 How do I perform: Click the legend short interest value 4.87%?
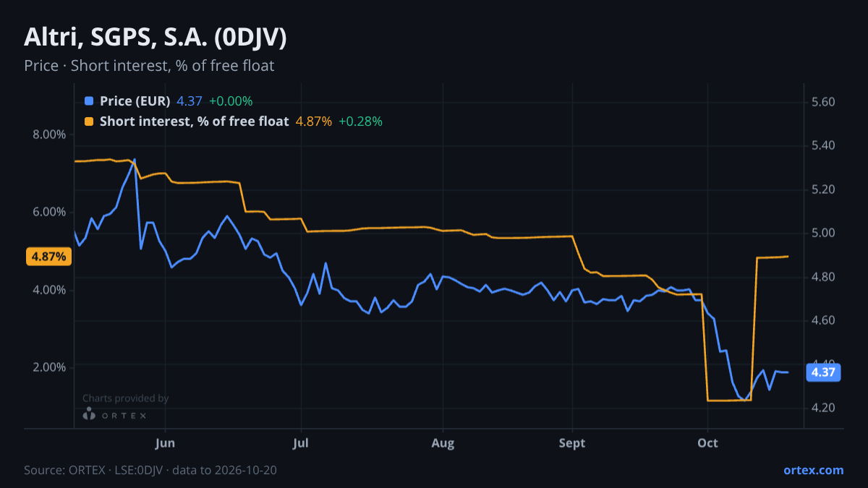click(x=314, y=121)
